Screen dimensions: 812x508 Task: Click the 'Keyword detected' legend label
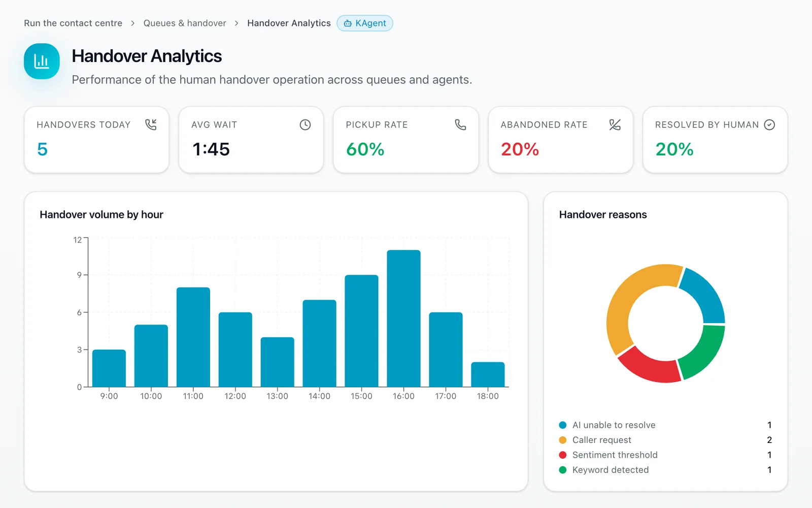coord(611,470)
